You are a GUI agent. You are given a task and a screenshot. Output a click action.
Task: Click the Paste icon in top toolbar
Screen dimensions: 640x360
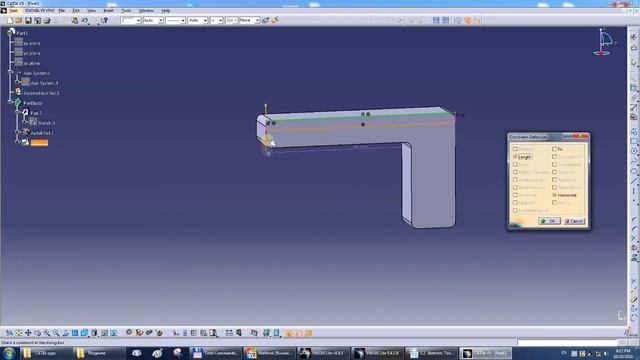coord(75,20)
